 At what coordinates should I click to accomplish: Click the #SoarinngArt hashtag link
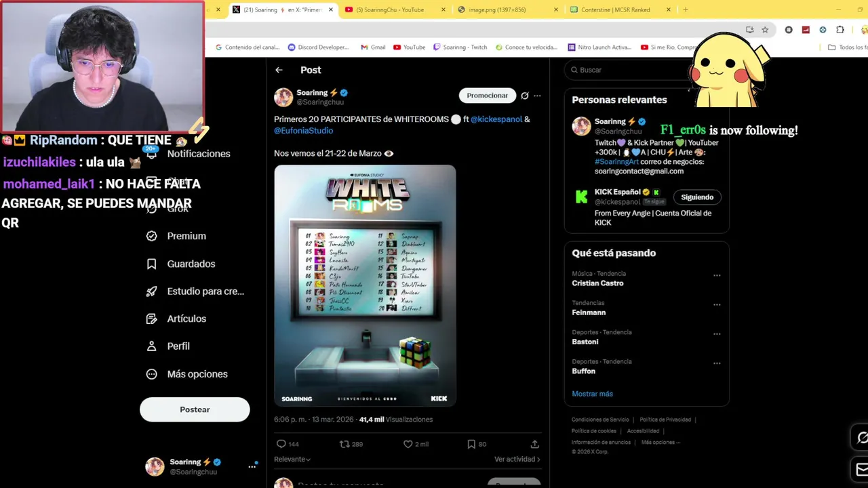pos(616,162)
